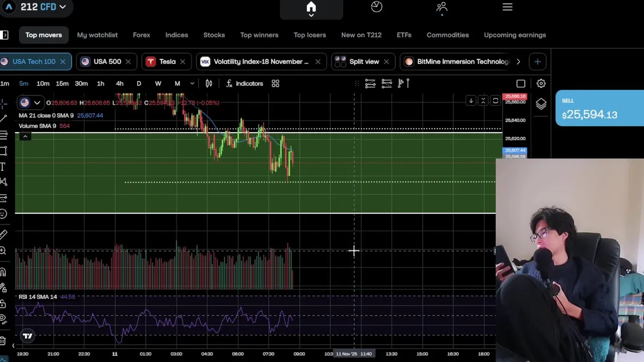This screenshot has width=644, height=362.
Task: Click the TradingView logo on chart
Action: [27, 335]
